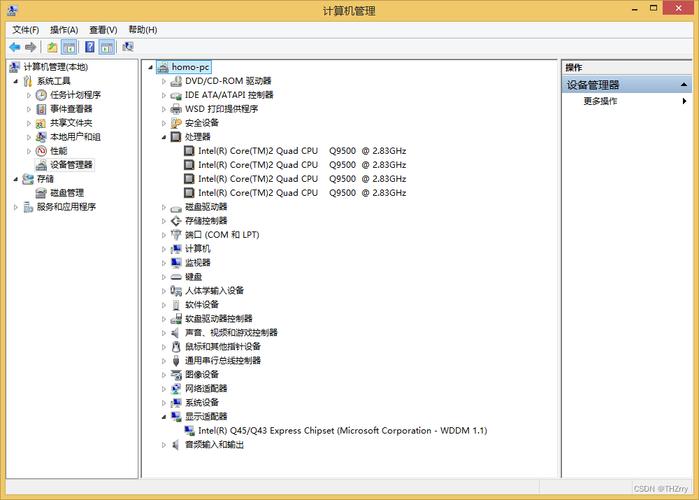Image resolution: width=699 pixels, height=500 pixels.
Task: Select the 软件设备 category
Action: (201, 305)
